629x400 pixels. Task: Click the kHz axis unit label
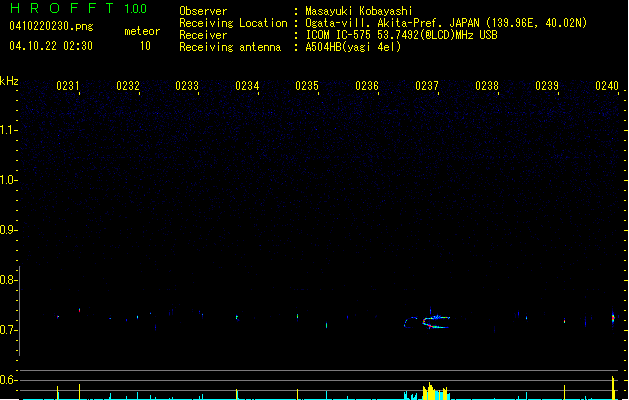(9, 81)
